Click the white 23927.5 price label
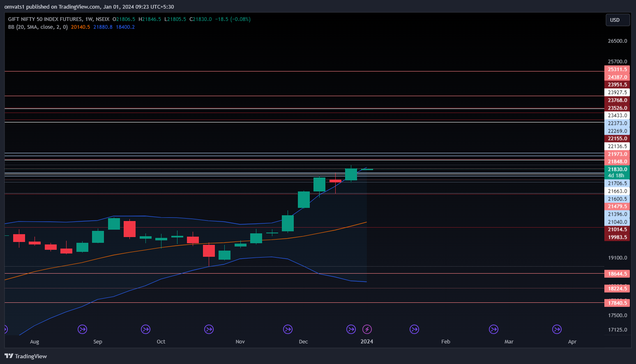This screenshot has height=364, width=636. pyautogui.click(x=617, y=92)
